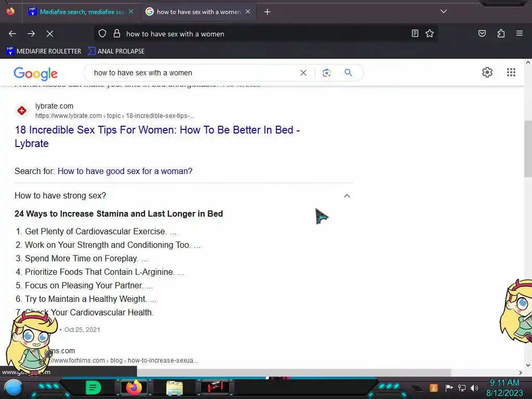532x399 pixels.
Task: Click 'Focus on Pleasing Your Partner' item
Action: [x=84, y=285]
